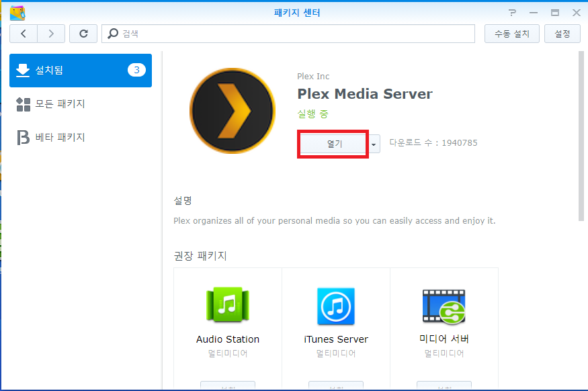This screenshot has height=391, width=588.
Task: Go back with the left arrow button
Action: tap(24, 34)
